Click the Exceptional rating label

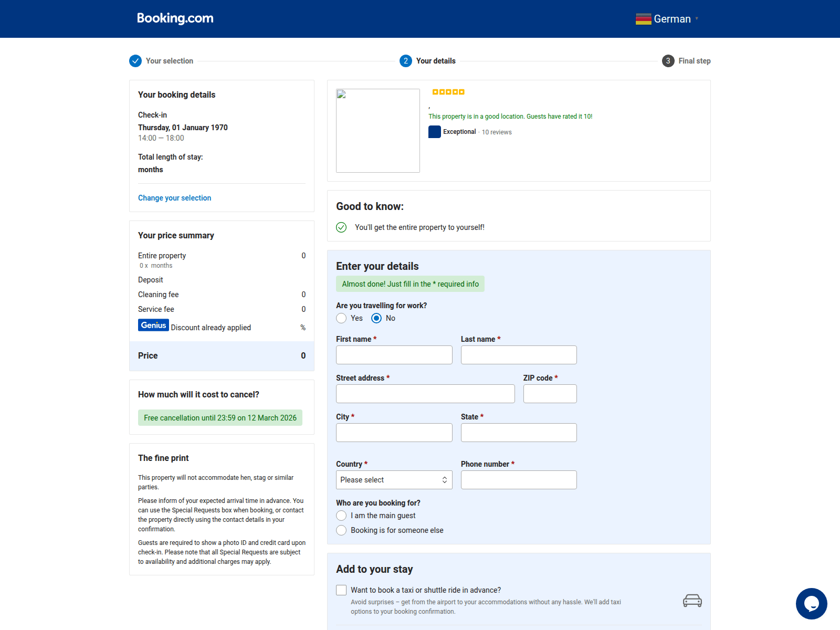point(459,132)
